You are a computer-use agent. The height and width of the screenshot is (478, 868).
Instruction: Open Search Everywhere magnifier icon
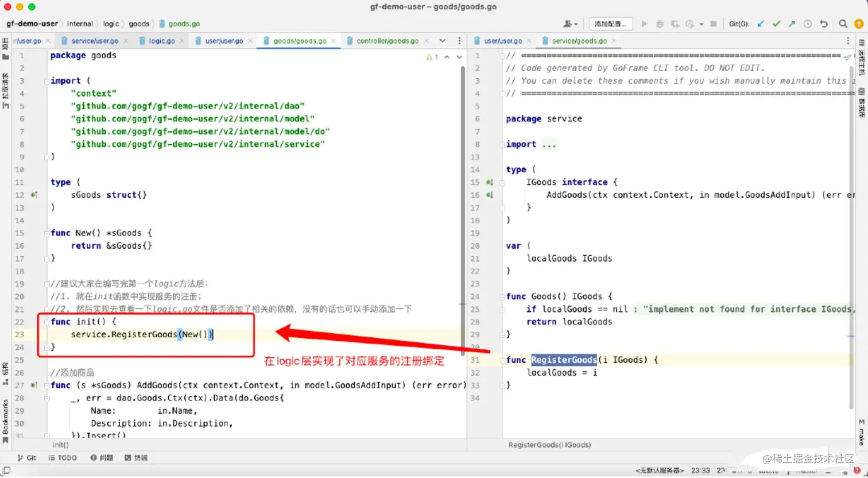tap(843, 24)
